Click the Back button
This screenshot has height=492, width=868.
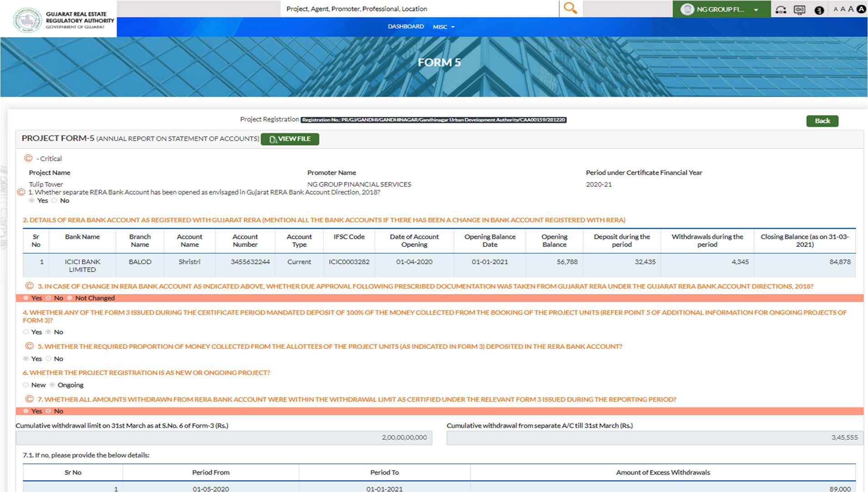(x=822, y=120)
